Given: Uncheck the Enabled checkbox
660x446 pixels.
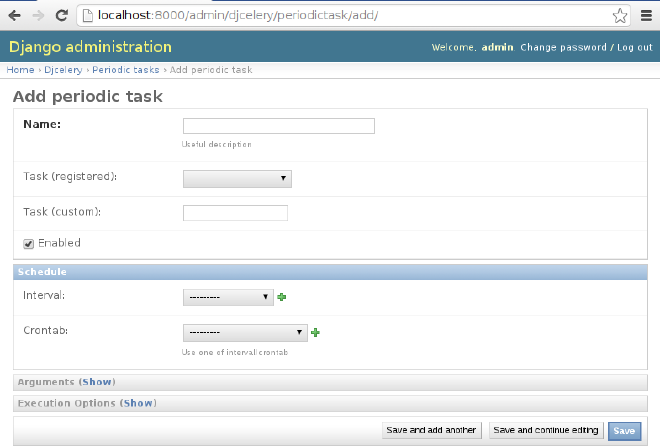Looking at the screenshot, I should coord(29,243).
